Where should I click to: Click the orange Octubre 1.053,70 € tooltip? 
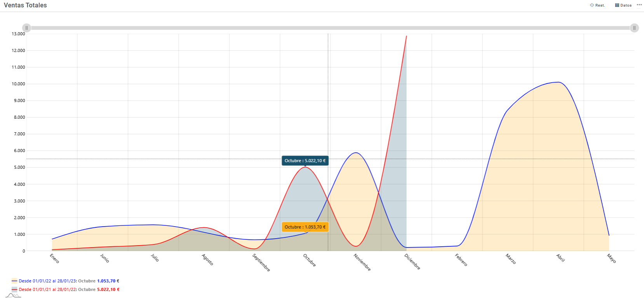coord(305,227)
